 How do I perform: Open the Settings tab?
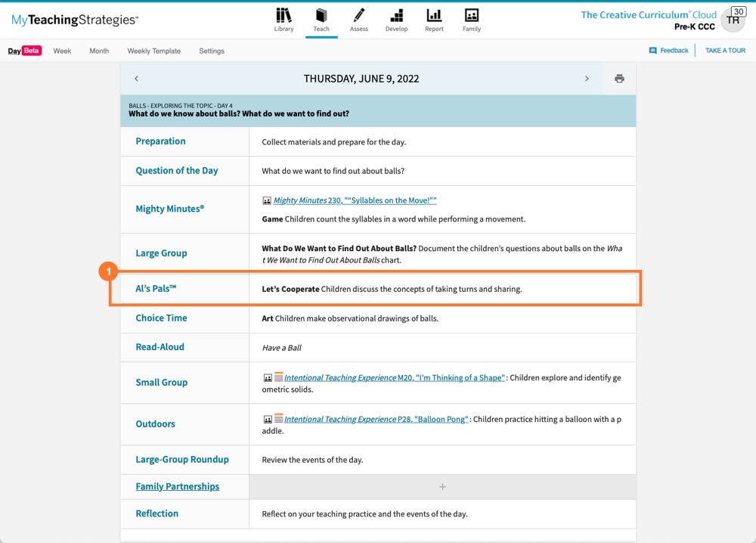pos(212,51)
